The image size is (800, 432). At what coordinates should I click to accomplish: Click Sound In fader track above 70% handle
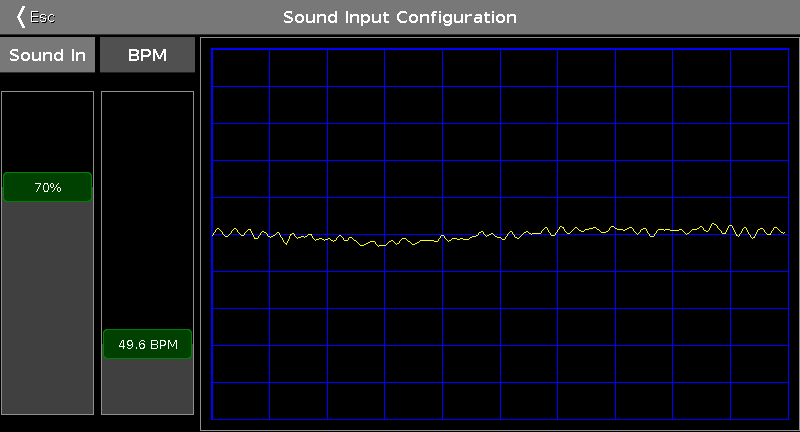[47, 130]
